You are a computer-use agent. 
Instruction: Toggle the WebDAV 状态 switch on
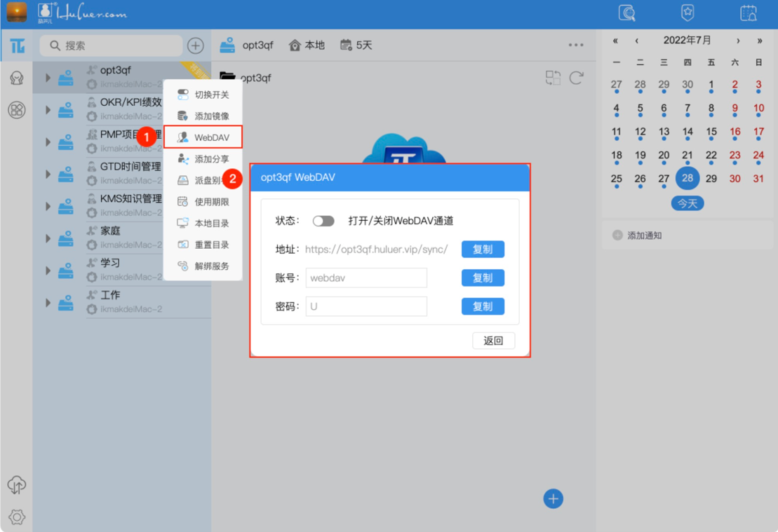click(324, 220)
